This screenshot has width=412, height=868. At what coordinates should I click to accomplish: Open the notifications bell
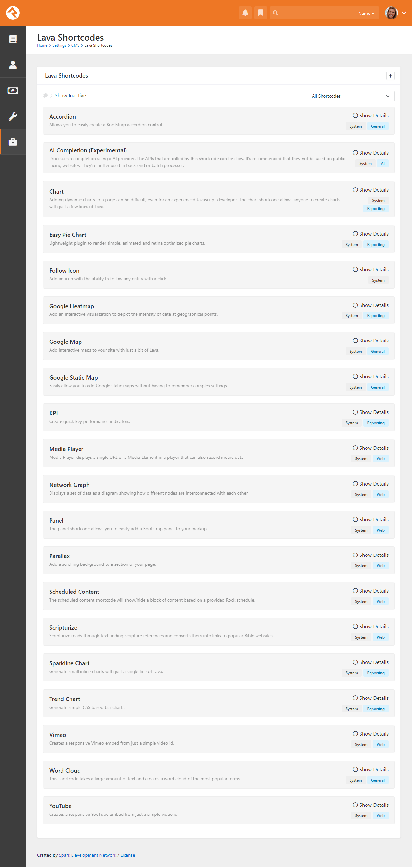coord(245,13)
